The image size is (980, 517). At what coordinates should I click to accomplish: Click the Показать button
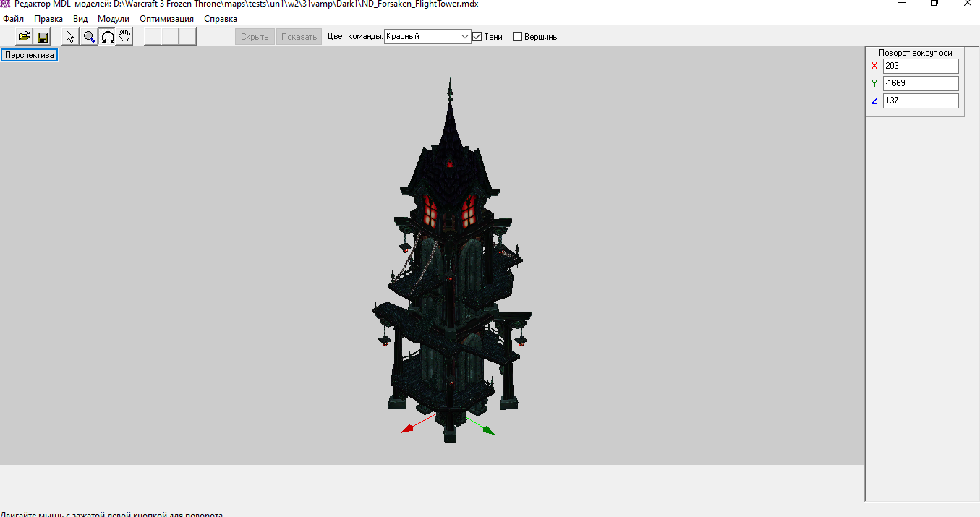(x=299, y=37)
